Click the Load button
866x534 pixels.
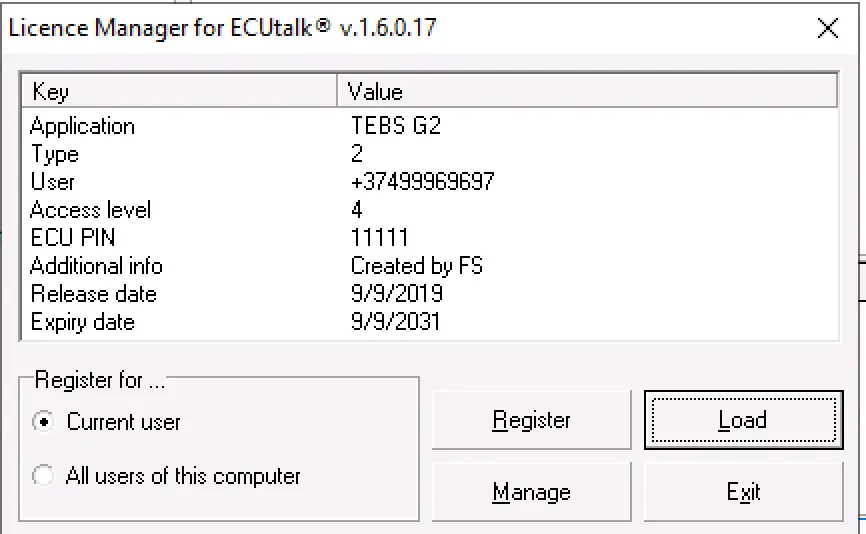click(742, 420)
